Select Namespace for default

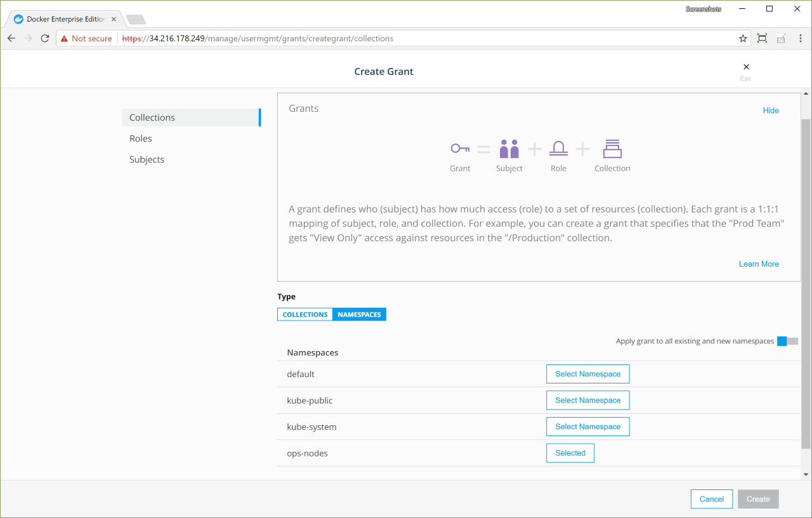pos(587,374)
